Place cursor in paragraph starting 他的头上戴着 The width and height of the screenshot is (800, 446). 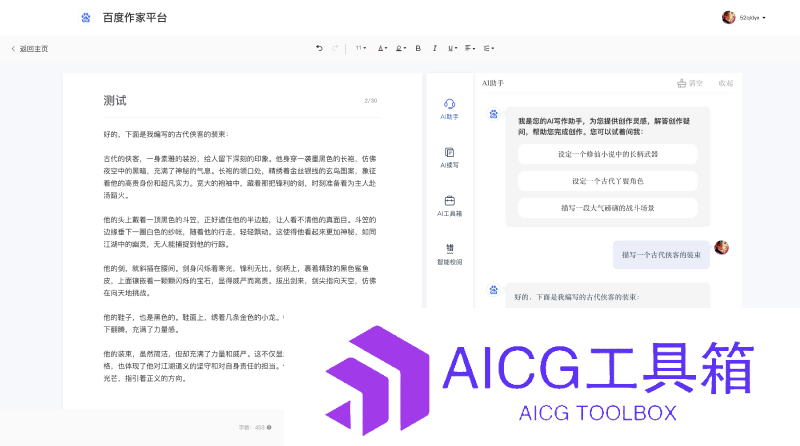coord(240,232)
